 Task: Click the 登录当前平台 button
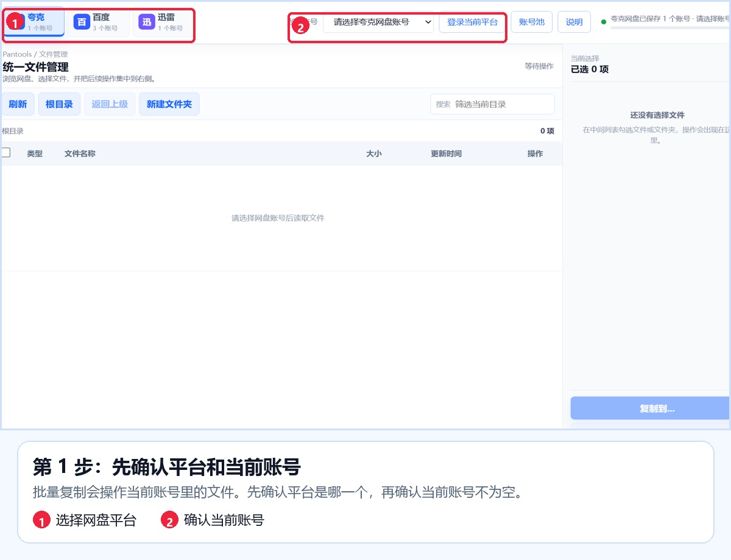pos(472,22)
